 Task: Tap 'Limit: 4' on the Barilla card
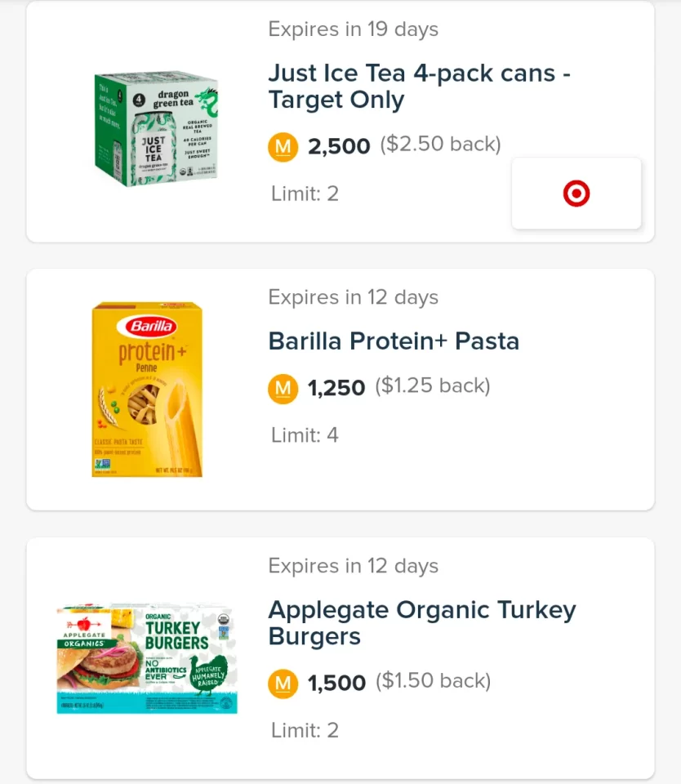305,434
